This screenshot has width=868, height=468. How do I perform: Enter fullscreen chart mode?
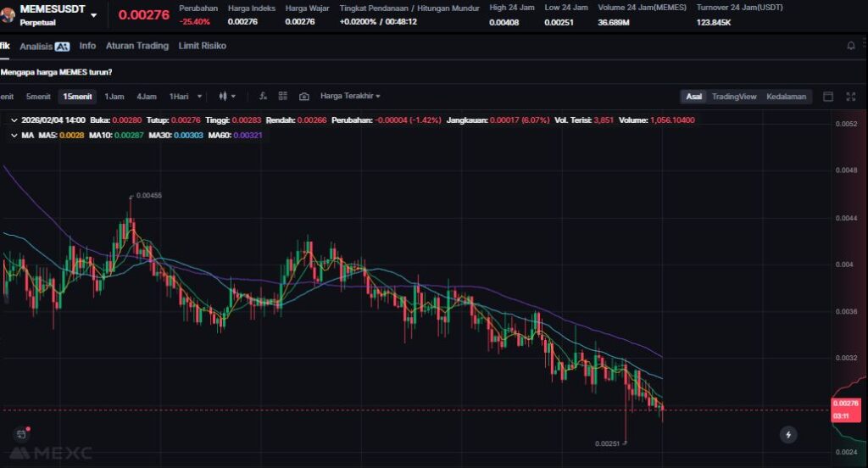click(850, 97)
